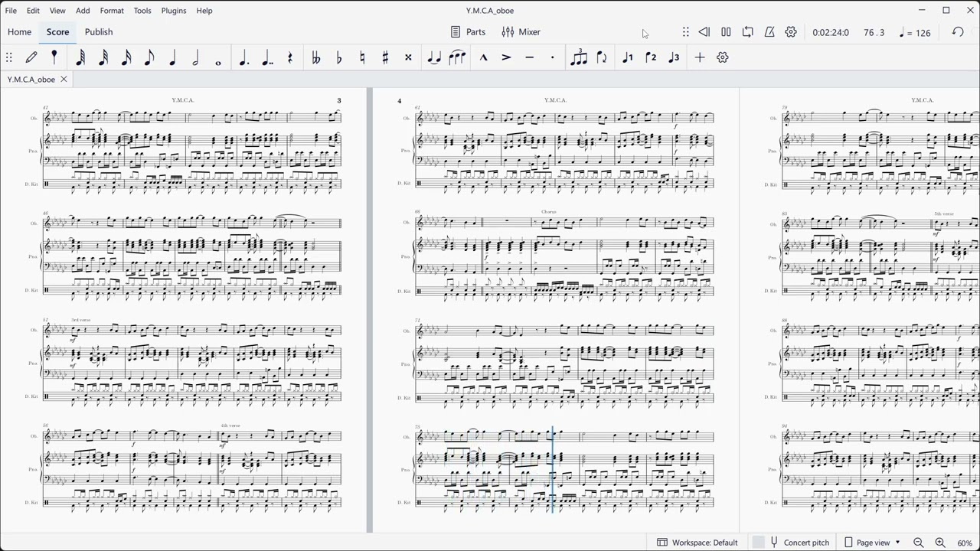The image size is (980, 551).
Task: Rewind playback to start
Action: tap(704, 32)
